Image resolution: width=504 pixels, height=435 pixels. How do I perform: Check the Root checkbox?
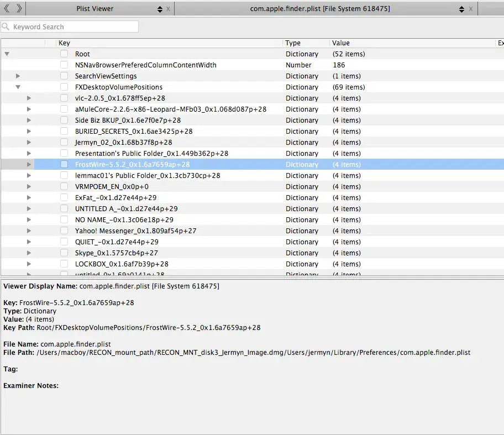tap(64, 54)
